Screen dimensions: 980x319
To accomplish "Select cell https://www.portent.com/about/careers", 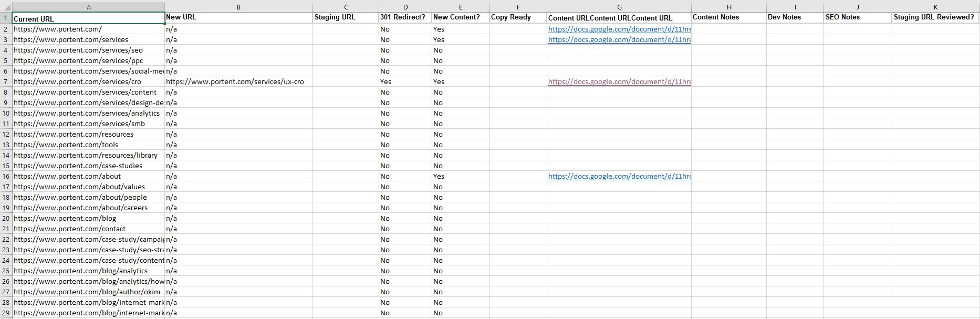I will 88,208.
